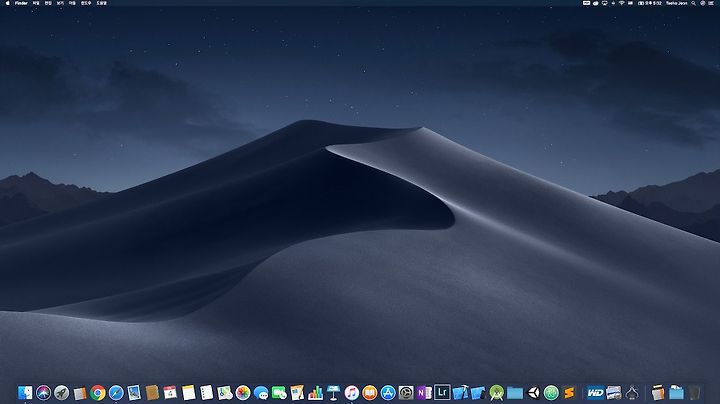Open the Maps app in the dock
The width and height of the screenshot is (720, 404).
tap(225, 393)
